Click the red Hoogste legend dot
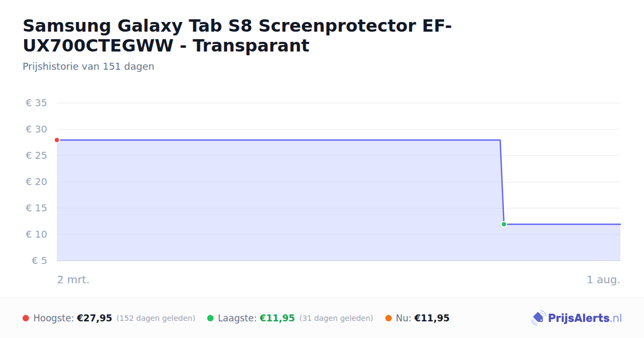The width and height of the screenshot is (644, 338). click(26, 318)
